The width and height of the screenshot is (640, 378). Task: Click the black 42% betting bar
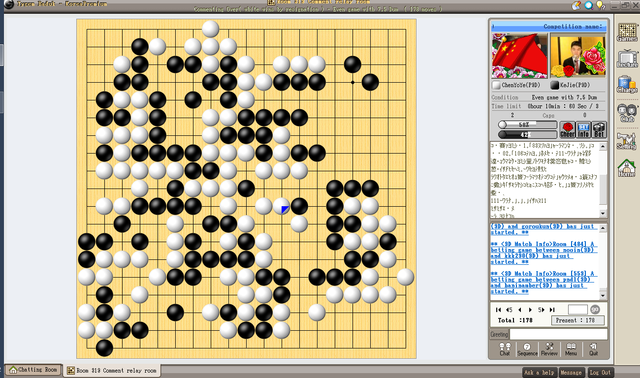click(x=527, y=134)
